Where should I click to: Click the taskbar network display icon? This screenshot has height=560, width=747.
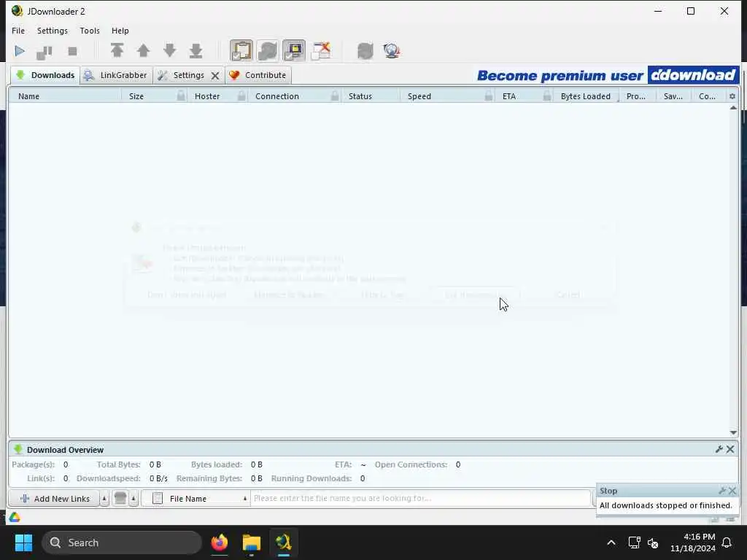pos(634,542)
